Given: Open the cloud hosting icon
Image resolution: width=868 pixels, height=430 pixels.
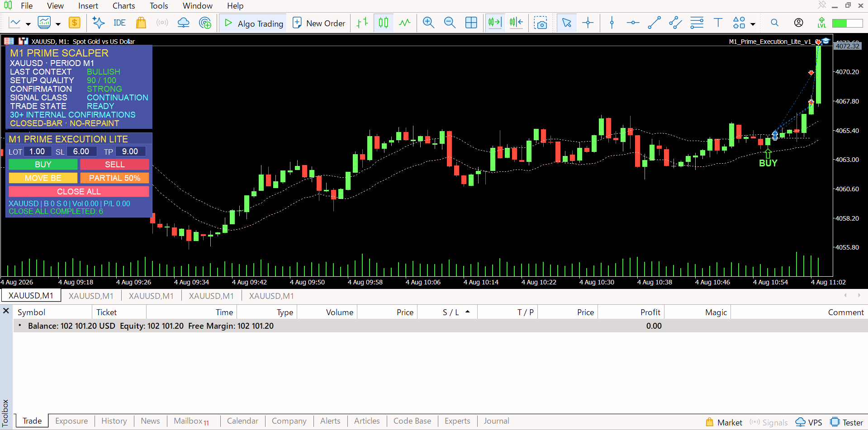Looking at the screenshot, I should click(184, 23).
